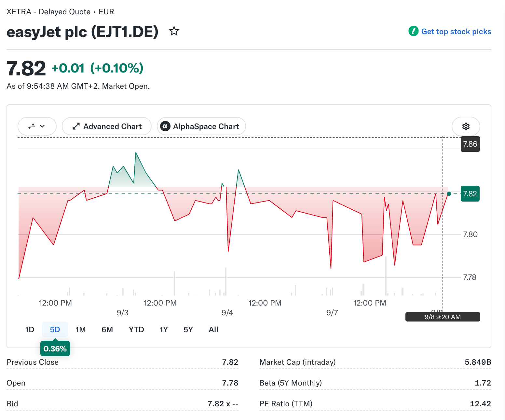Add easyJet to watchlist with star icon

pos(174,31)
